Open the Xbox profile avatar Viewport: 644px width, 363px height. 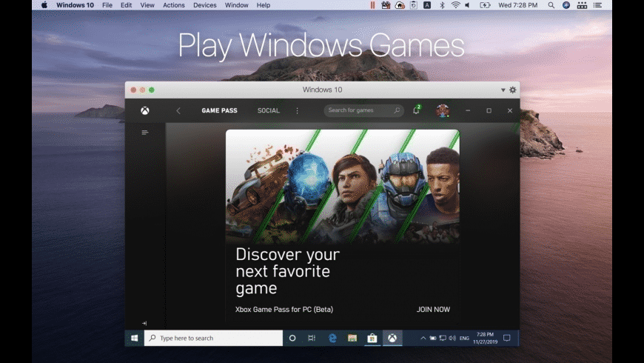tap(443, 110)
